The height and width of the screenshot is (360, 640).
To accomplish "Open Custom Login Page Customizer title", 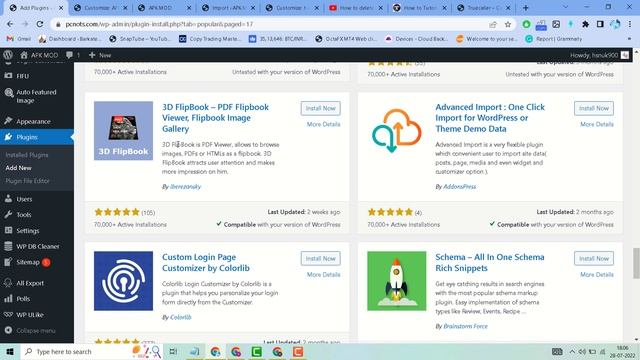I will click(206, 262).
